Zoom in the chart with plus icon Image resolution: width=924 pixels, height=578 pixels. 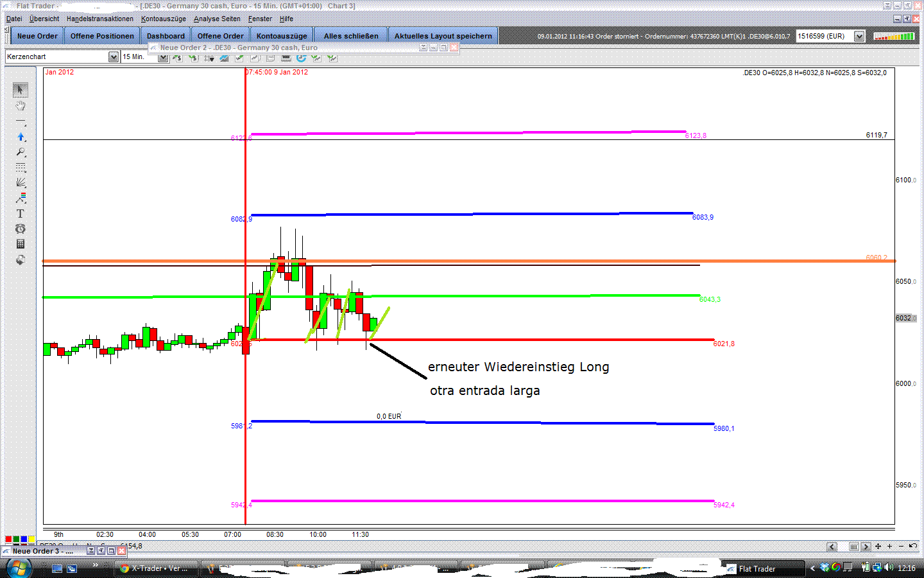[889, 546]
